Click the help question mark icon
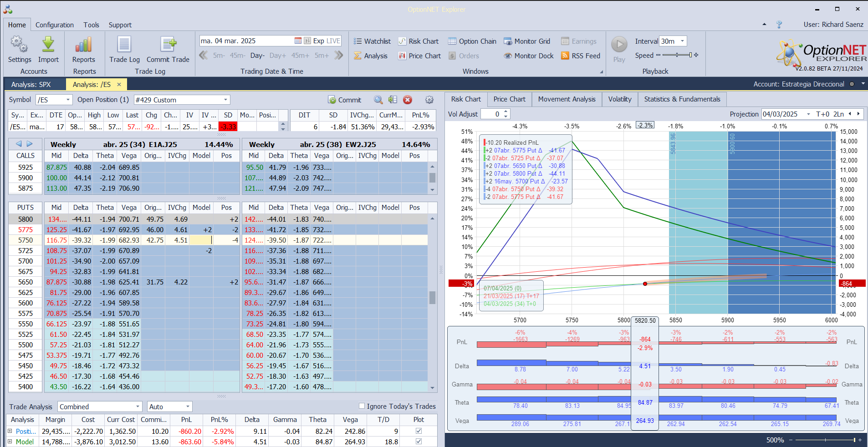 click(x=779, y=25)
